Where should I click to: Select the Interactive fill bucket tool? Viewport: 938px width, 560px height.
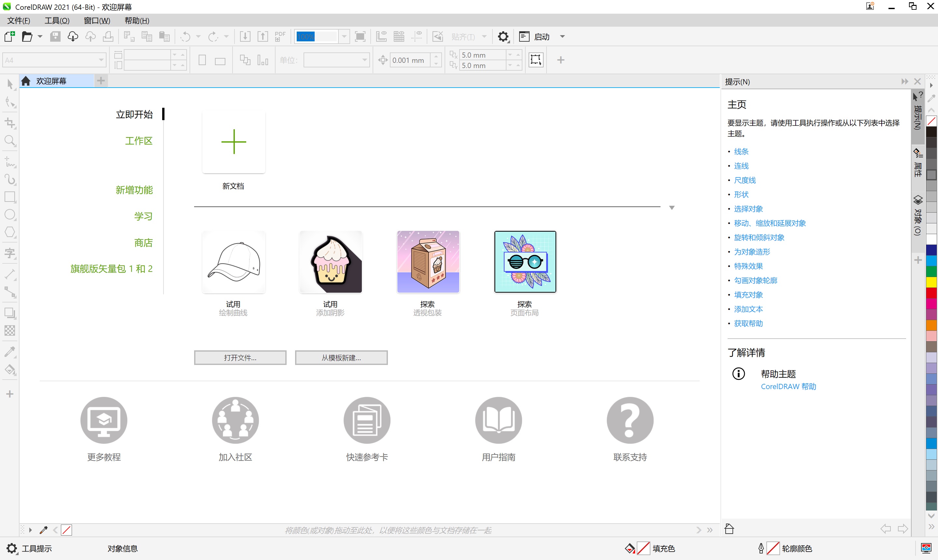point(10,370)
